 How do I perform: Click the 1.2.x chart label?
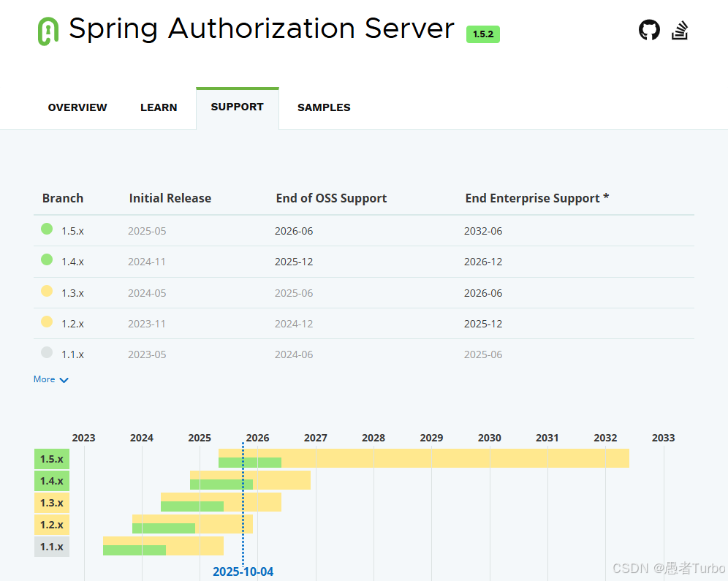[52, 525]
